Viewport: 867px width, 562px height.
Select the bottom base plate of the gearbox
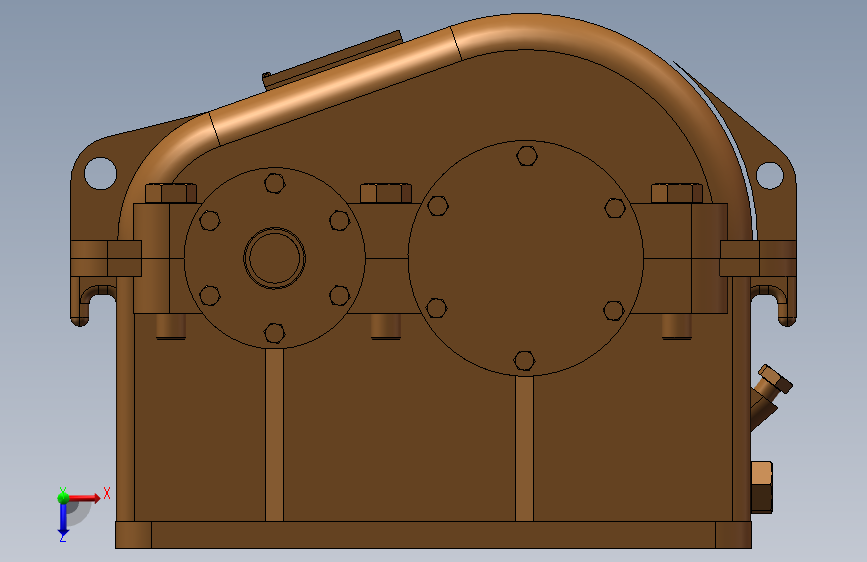[434, 535]
